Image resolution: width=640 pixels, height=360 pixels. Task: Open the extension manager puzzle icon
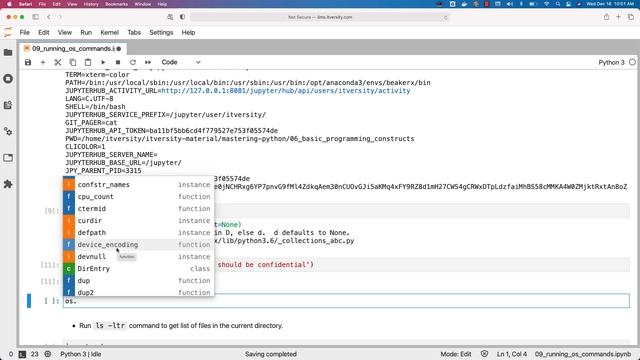pos(8,184)
